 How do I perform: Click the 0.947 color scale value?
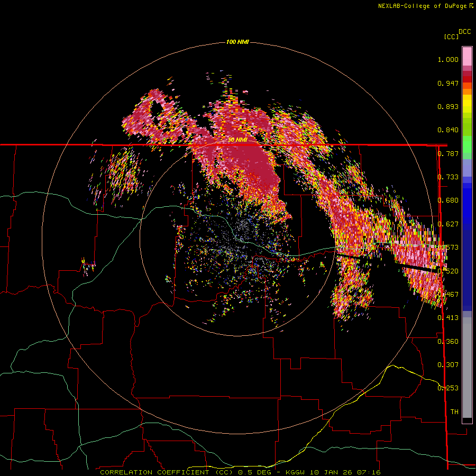[x=448, y=83]
